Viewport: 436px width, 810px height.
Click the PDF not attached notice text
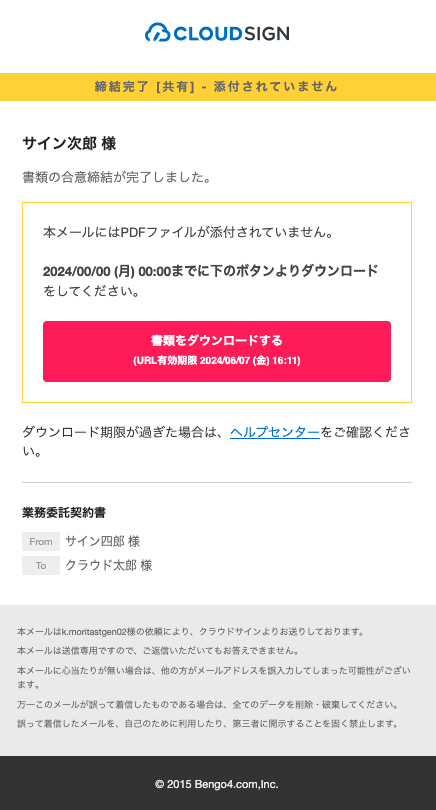[188, 232]
